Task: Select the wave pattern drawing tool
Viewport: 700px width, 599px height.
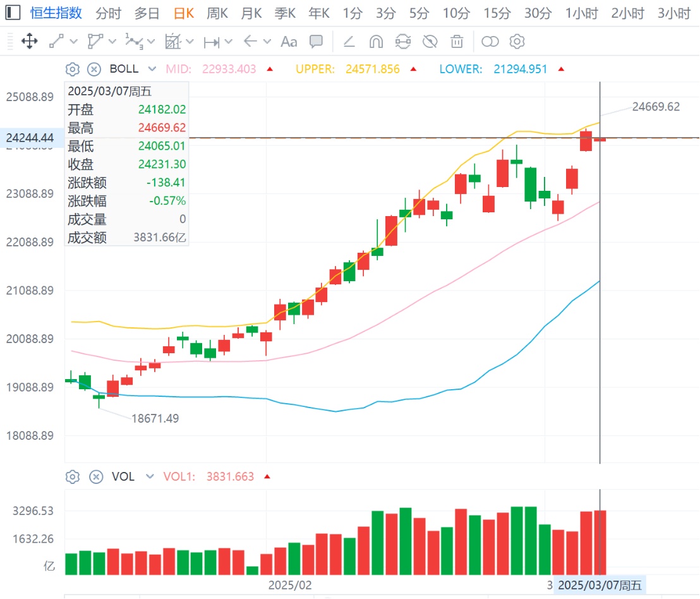Action: [x=134, y=42]
